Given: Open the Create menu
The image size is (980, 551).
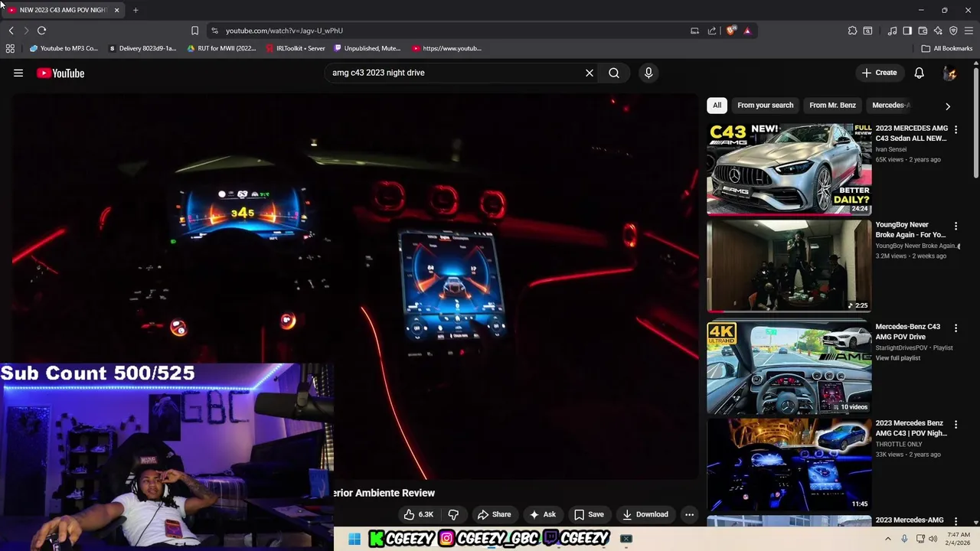Looking at the screenshot, I should pyautogui.click(x=879, y=73).
